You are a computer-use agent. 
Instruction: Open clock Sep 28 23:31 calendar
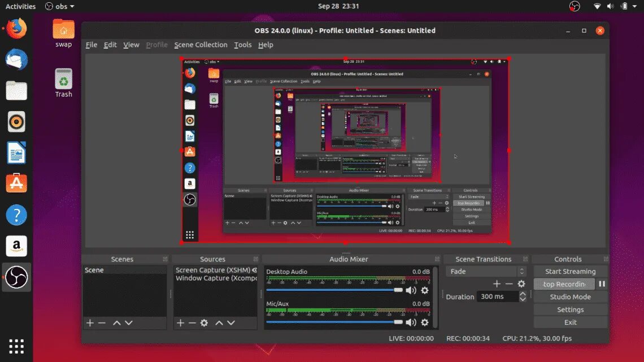(x=338, y=6)
